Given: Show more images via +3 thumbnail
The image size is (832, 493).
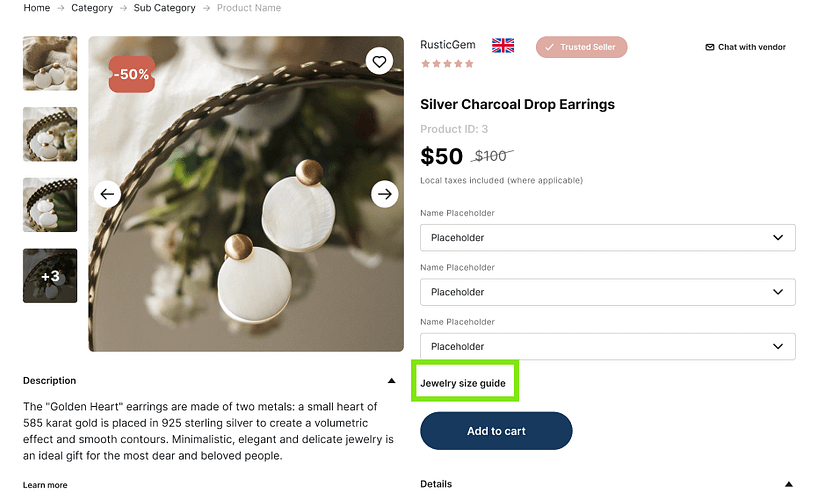Looking at the screenshot, I should point(50,276).
